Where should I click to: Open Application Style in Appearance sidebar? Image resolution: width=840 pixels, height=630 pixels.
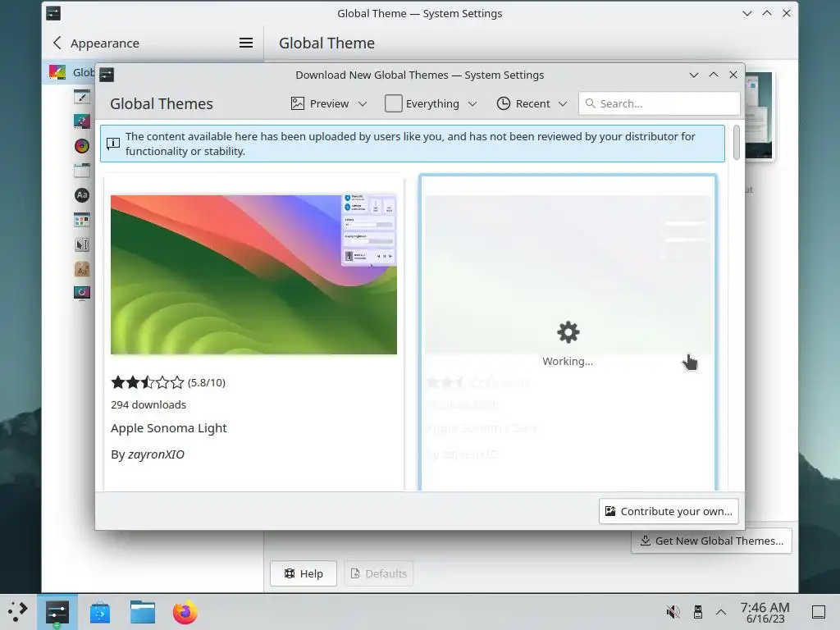82,97
